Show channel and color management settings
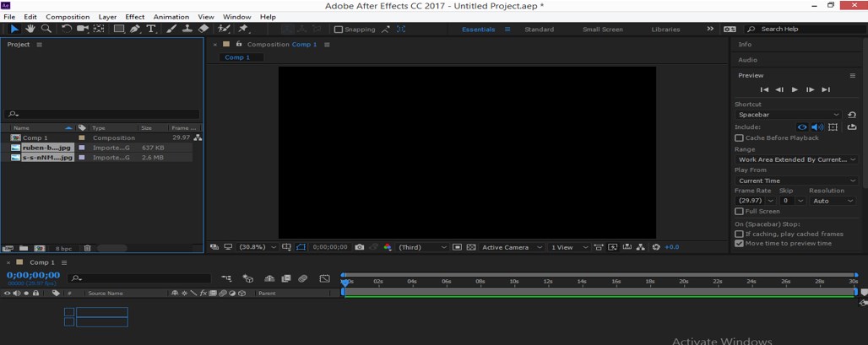This screenshot has width=868, height=345. [388, 247]
